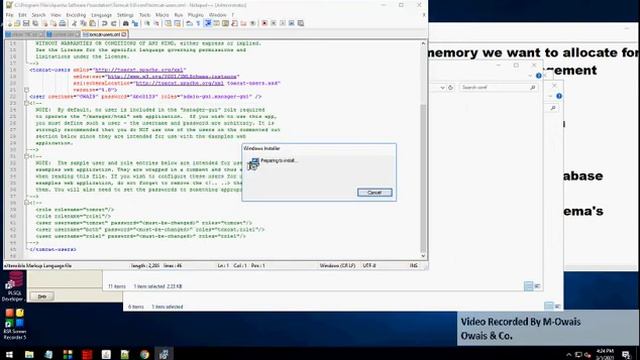Collapse the comment fold at line 38
Screen dimensions: 640x360
pos(27,203)
